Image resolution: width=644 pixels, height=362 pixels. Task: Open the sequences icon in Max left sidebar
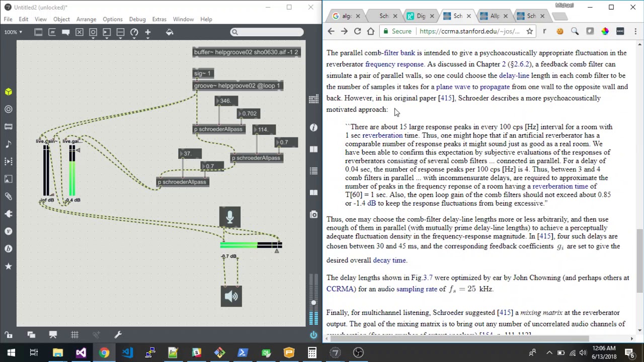coord(9,161)
